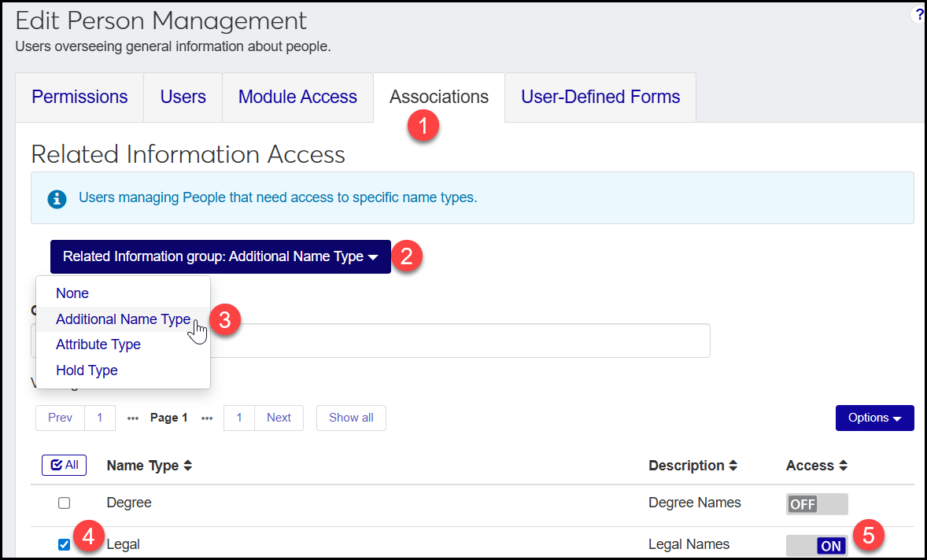This screenshot has width=927, height=560.
Task: Check the Degree row checkbox
Action: point(64,503)
